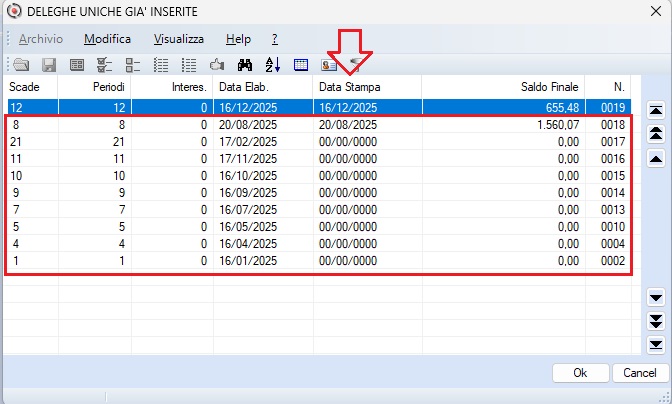Click saldo value 655,48
Image resolution: width=672 pixels, height=404 pixels.
point(562,108)
